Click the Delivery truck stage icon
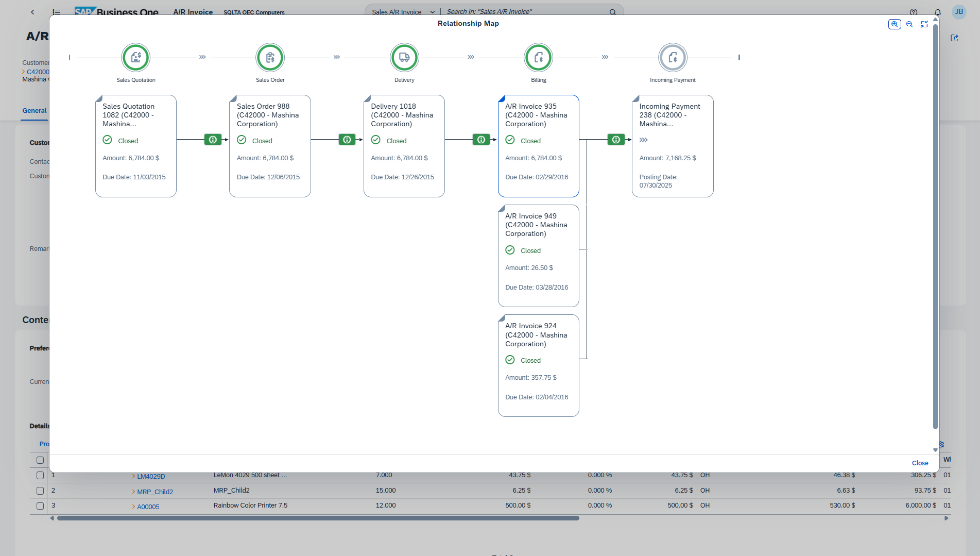 coord(404,57)
